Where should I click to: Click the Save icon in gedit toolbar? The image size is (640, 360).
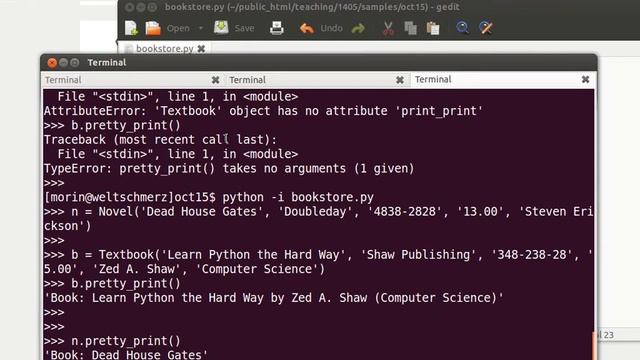click(x=221, y=28)
